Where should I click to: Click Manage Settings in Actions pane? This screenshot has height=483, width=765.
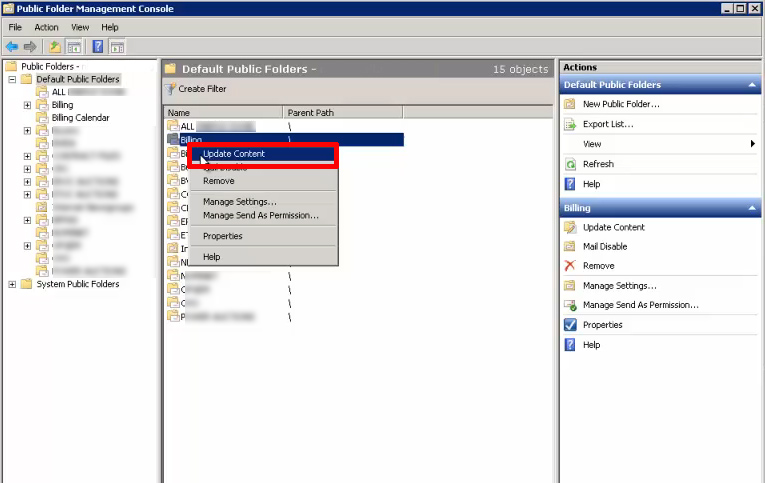(620, 286)
